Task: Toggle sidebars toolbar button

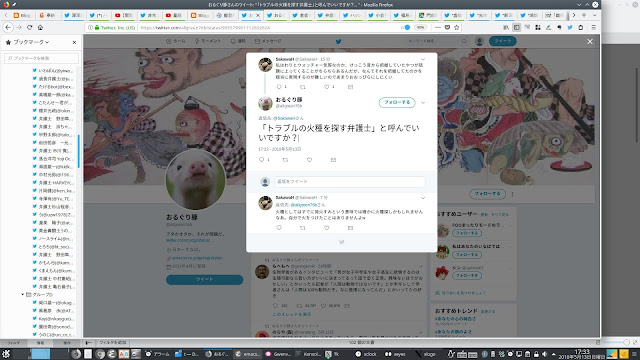Action: tap(517, 27)
